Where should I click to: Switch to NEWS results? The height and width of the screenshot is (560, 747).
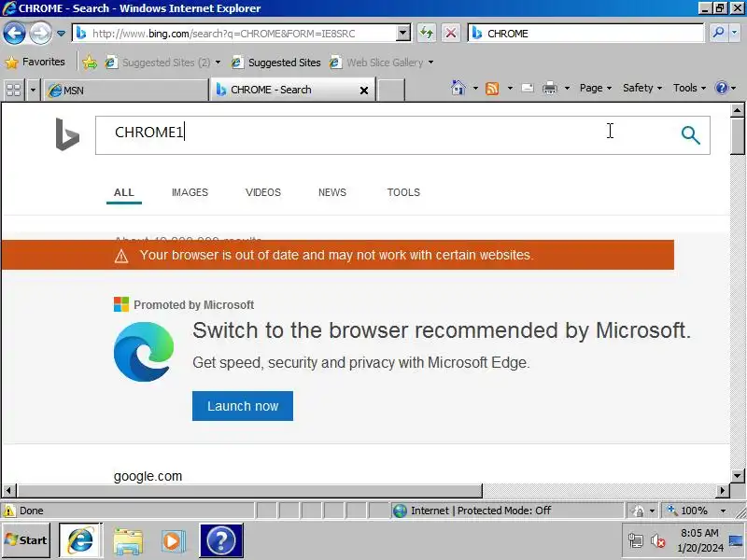[332, 192]
